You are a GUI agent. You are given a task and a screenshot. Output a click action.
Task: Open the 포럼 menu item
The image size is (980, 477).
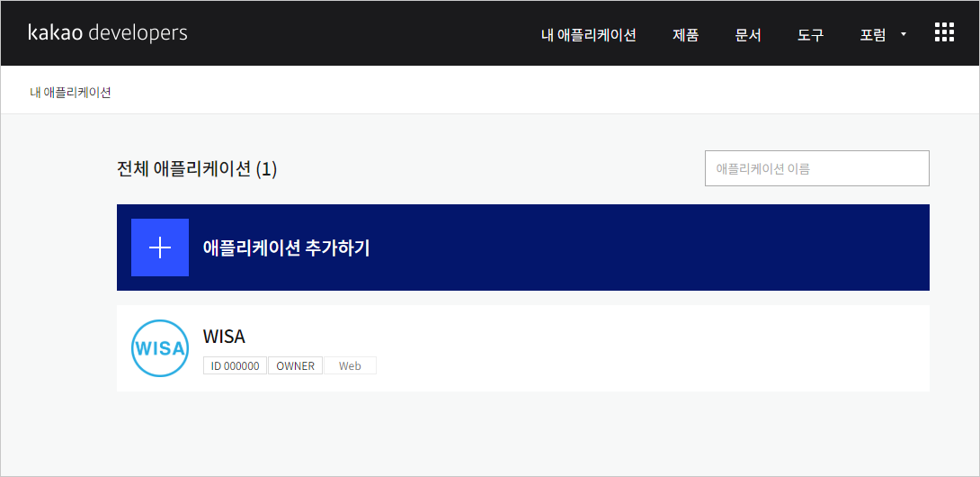pos(872,35)
